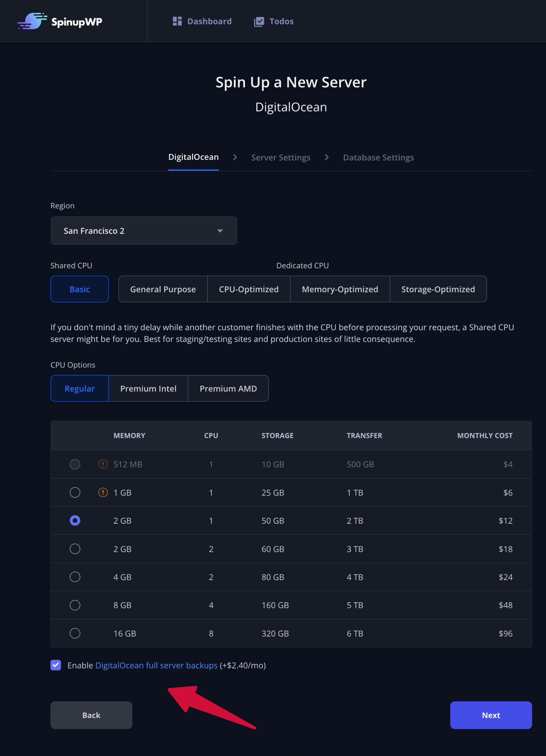Click the STORAGE column header
The width and height of the screenshot is (546, 756).
[278, 435]
